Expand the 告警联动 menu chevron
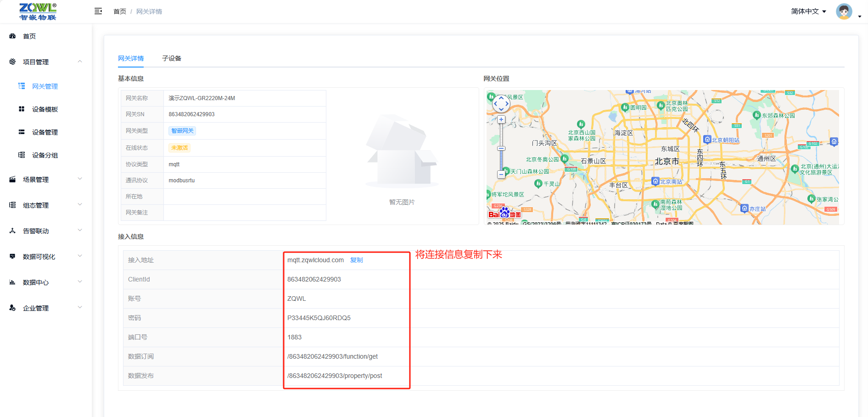 click(x=80, y=231)
